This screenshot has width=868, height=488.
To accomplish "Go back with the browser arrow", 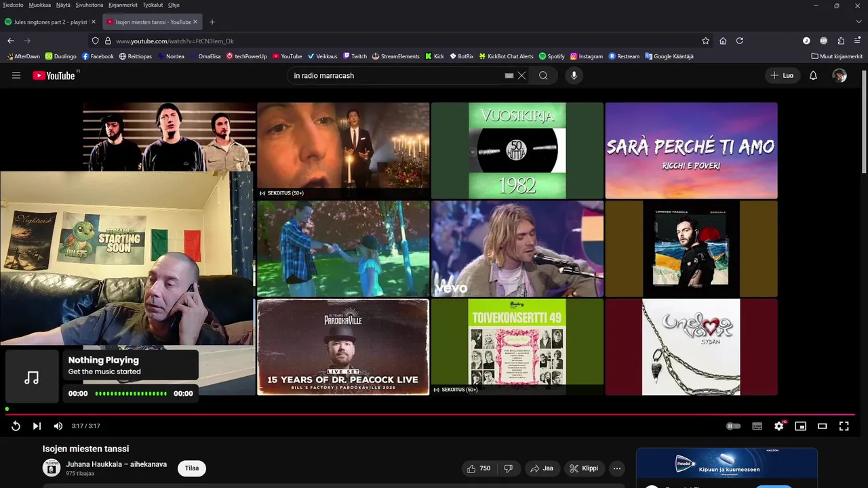I will click(11, 41).
